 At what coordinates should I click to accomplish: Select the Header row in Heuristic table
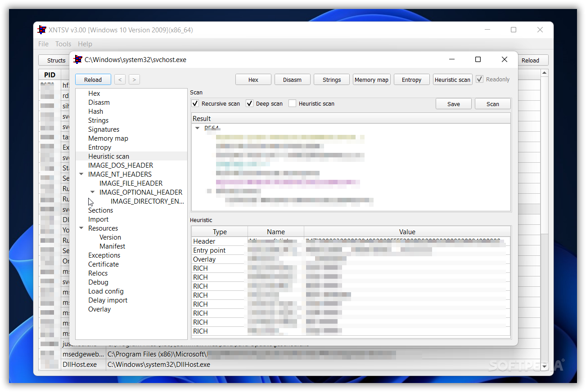[351, 241]
